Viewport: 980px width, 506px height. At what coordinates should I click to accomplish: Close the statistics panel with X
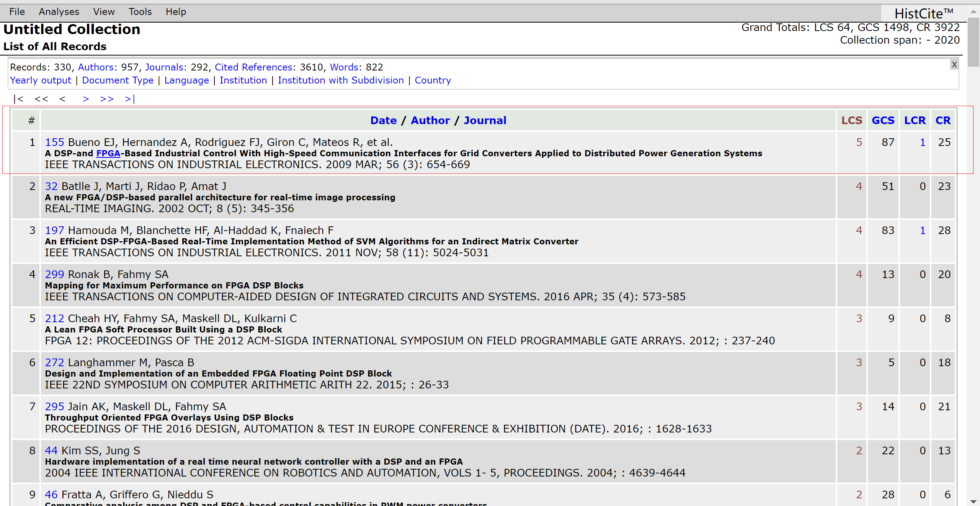pos(954,65)
